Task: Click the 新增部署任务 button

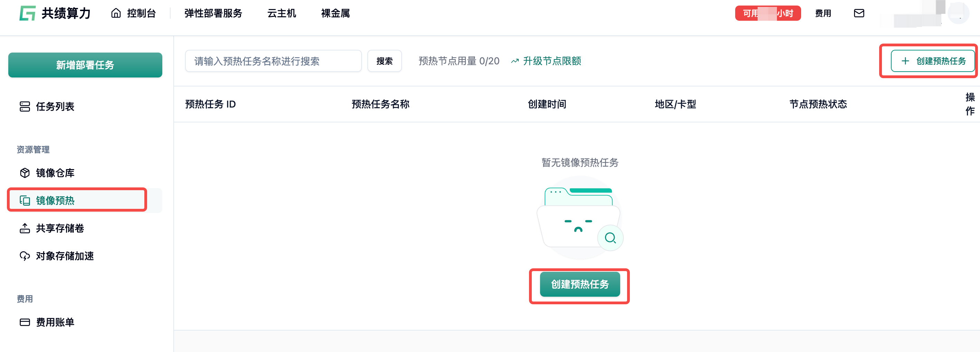Action: tap(85, 65)
